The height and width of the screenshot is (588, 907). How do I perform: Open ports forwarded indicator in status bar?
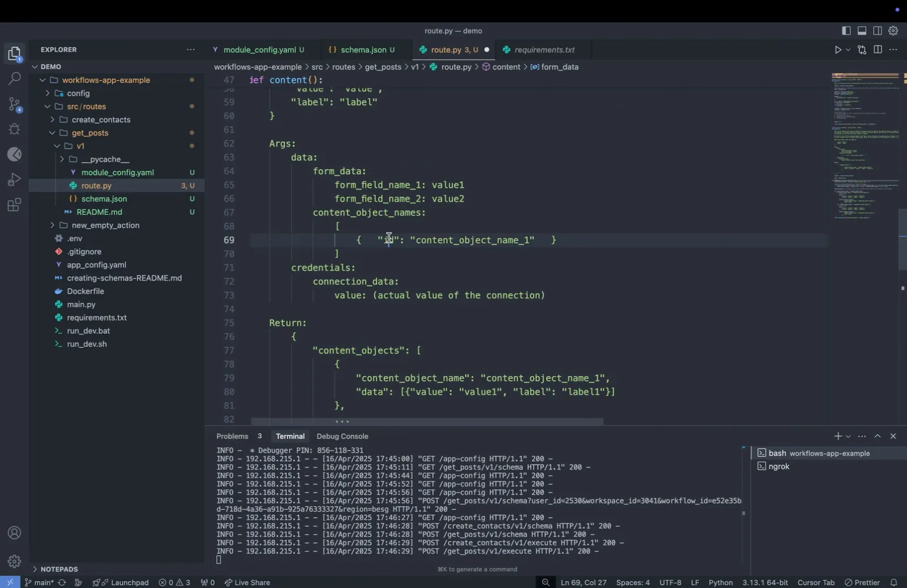(207, 582)
